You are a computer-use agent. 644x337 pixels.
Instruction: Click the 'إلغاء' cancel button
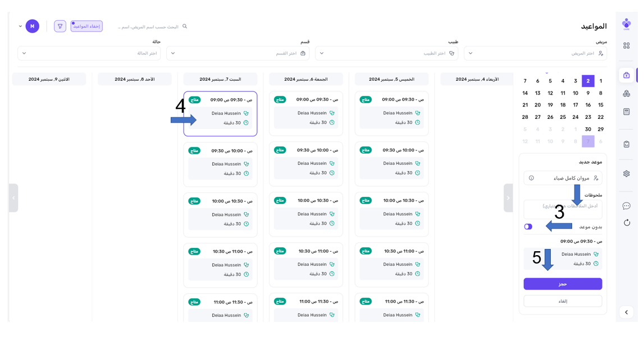tap(563, 301)
